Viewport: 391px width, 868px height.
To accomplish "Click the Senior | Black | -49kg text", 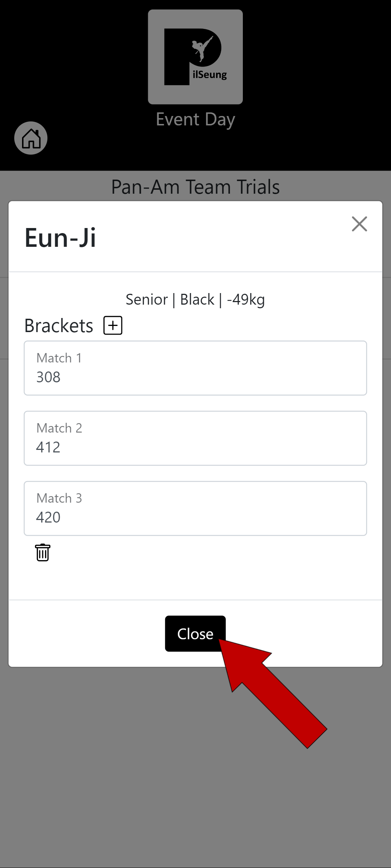I will click(x=195, y=300).
